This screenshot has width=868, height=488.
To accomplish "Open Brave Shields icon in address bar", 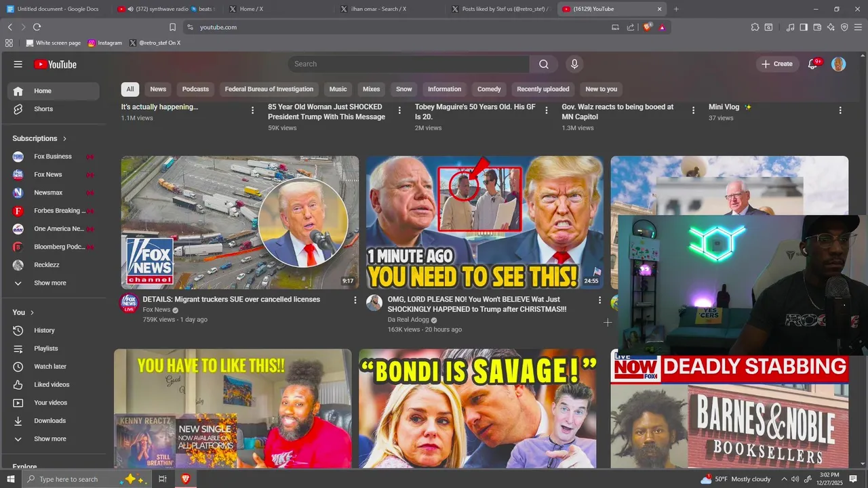I will (647, 27).
